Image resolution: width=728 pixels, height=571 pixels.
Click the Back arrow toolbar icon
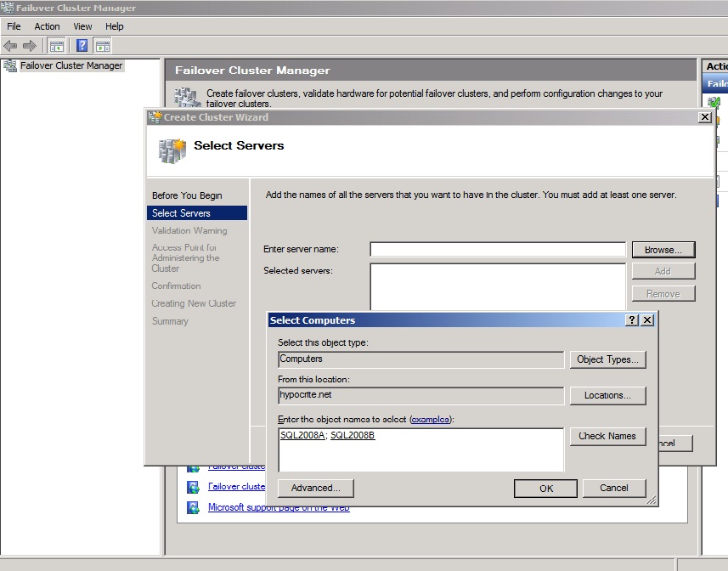(10, 46)
